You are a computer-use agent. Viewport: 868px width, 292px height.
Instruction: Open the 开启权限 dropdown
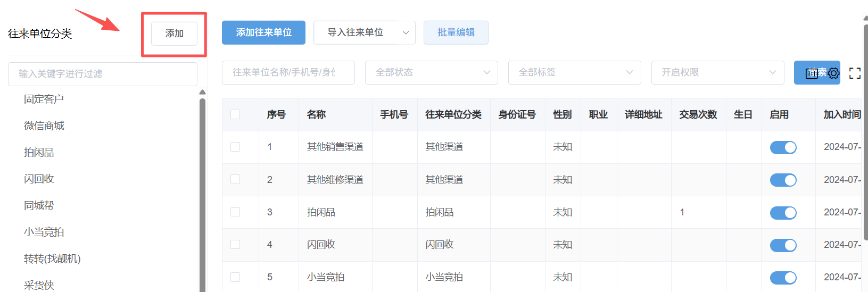click(717, 72)
